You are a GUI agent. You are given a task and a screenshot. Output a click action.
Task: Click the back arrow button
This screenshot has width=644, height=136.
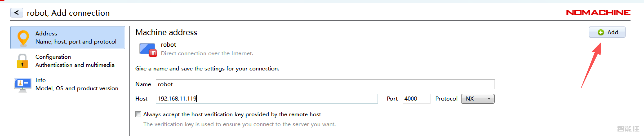tap(17, 13)
